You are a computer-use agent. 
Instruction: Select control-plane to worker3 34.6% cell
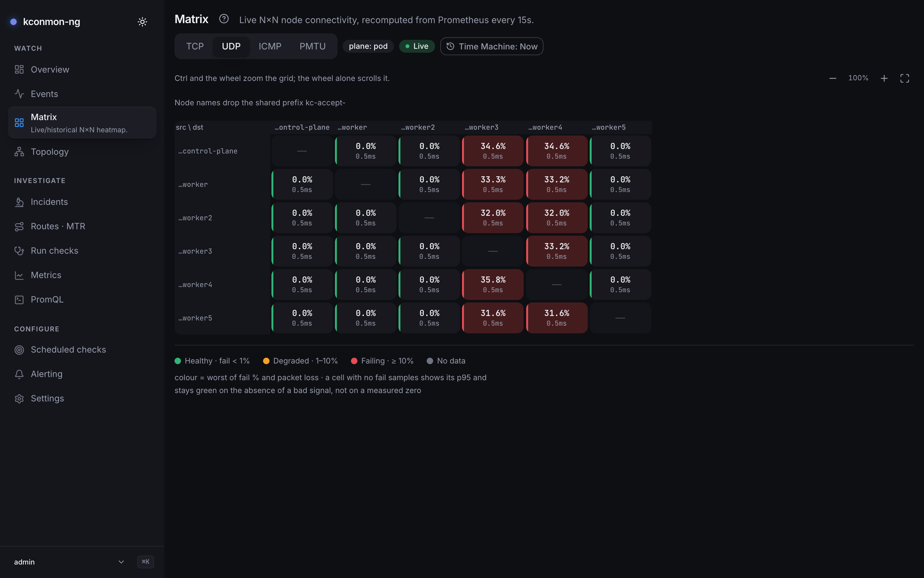pyautogui.click(x=493, y=151)
